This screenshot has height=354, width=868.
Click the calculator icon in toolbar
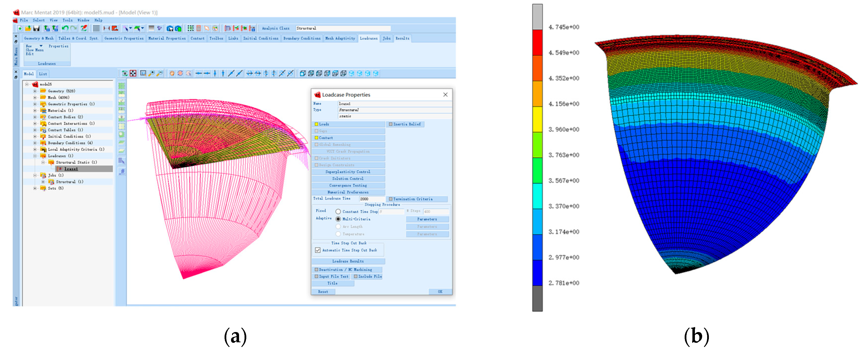199,28
